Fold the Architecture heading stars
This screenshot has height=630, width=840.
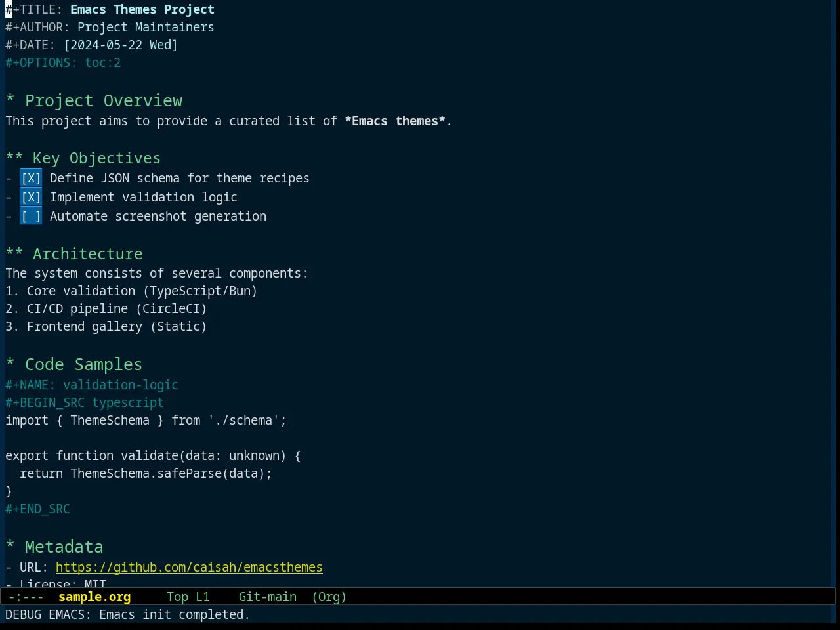tap(14, 253)
